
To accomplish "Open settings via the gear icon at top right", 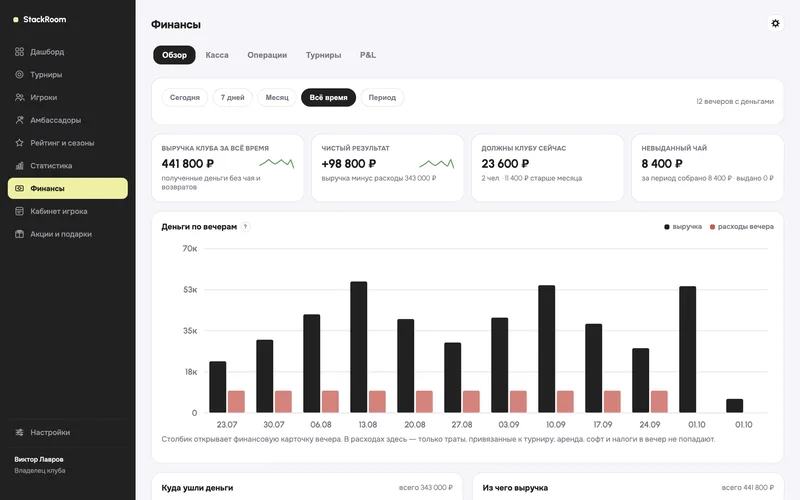I will tap(775, 23).
